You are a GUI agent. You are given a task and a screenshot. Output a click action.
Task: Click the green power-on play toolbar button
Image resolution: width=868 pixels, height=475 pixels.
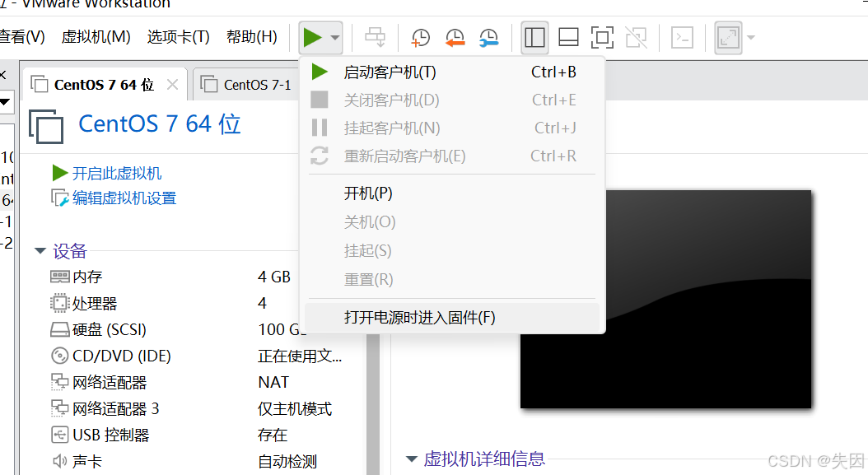(x=313, y=38)
